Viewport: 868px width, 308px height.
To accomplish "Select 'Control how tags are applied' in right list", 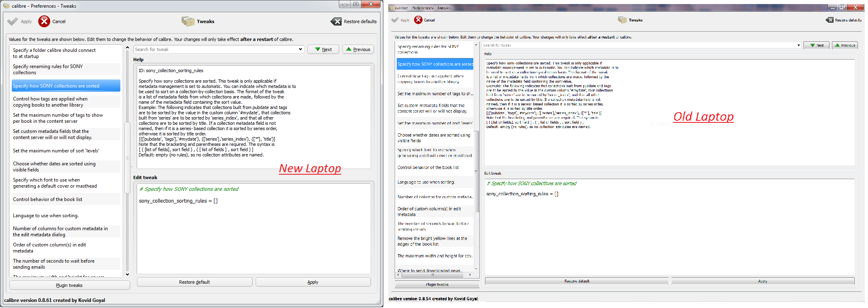I will (x=435, y=79).
